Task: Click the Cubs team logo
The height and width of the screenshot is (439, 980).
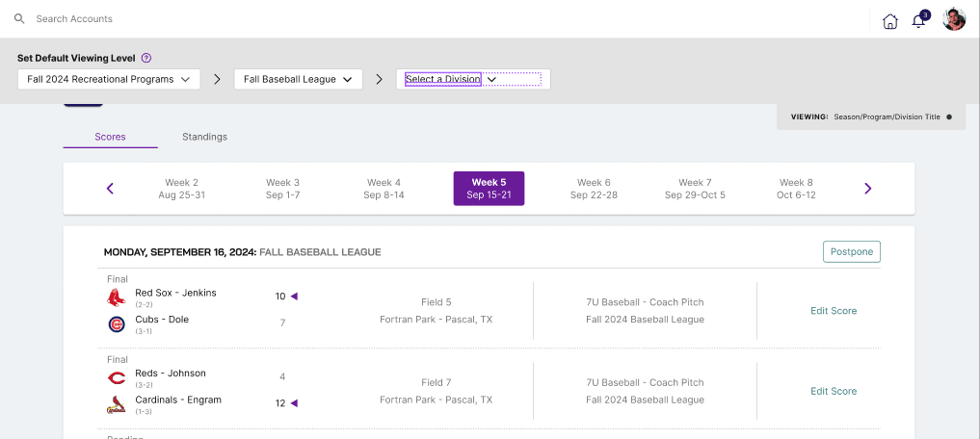Action: [x=117, y=324]
